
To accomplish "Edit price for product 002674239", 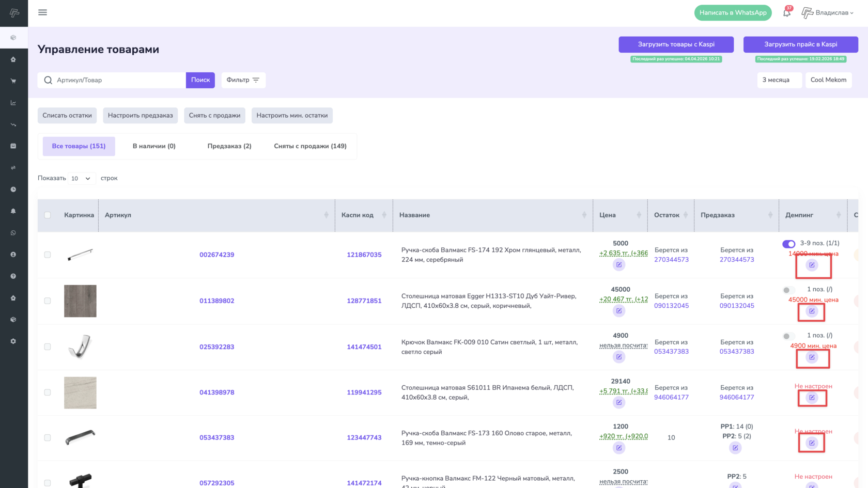I will coord(618,265).
